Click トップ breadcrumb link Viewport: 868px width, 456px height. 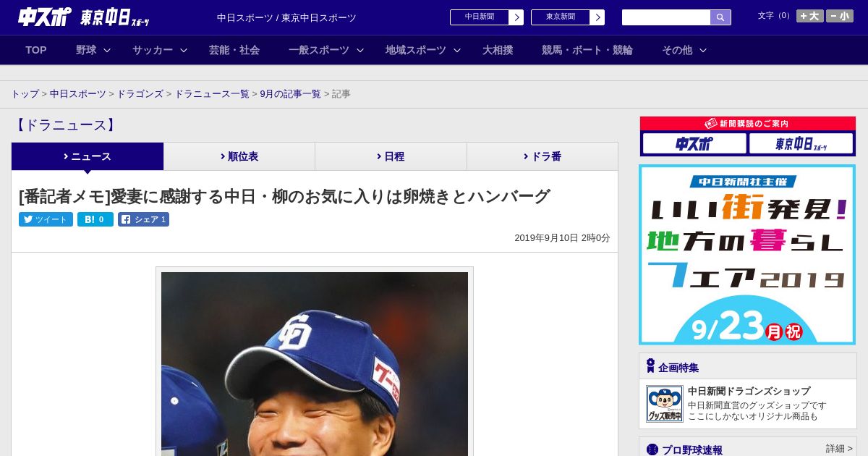pyautogui.click(x=25, y=94)
